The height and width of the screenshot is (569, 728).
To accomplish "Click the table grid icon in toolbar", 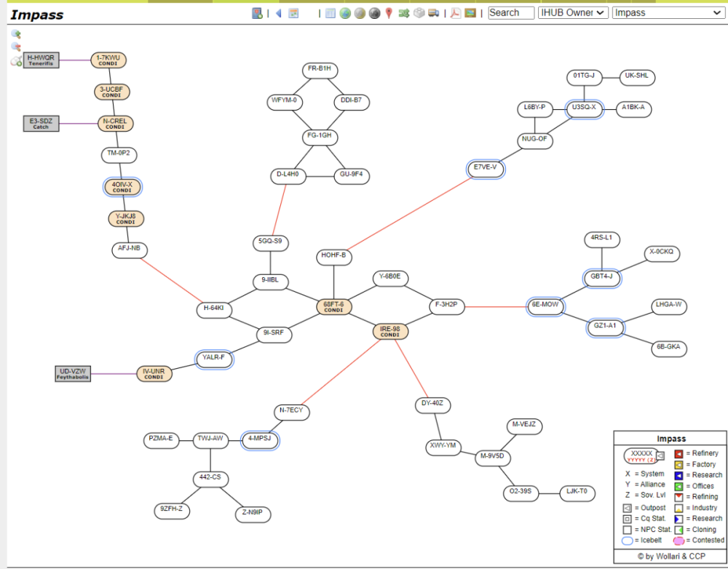I will pyautogui.click(x=330, y=13).
